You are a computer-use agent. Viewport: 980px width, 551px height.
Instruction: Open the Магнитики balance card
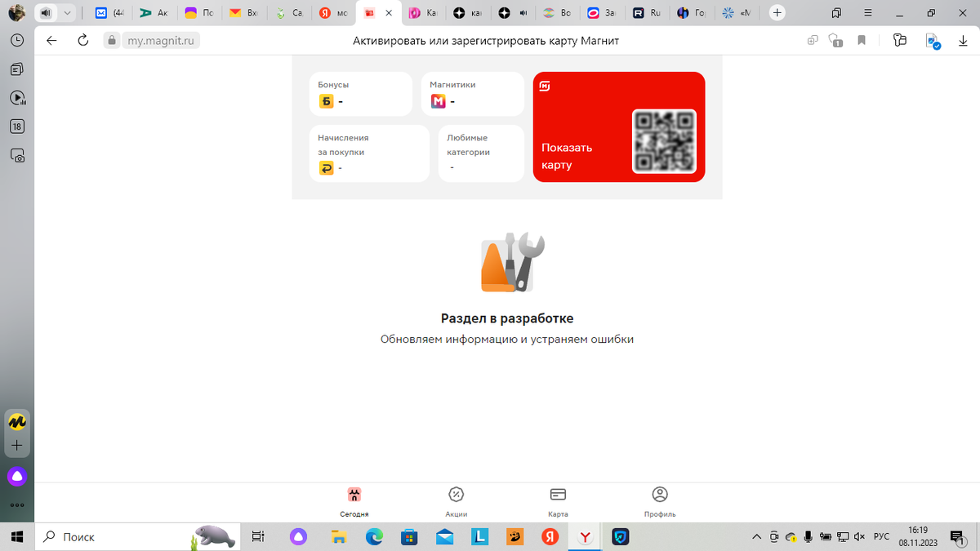click(472, 94)
